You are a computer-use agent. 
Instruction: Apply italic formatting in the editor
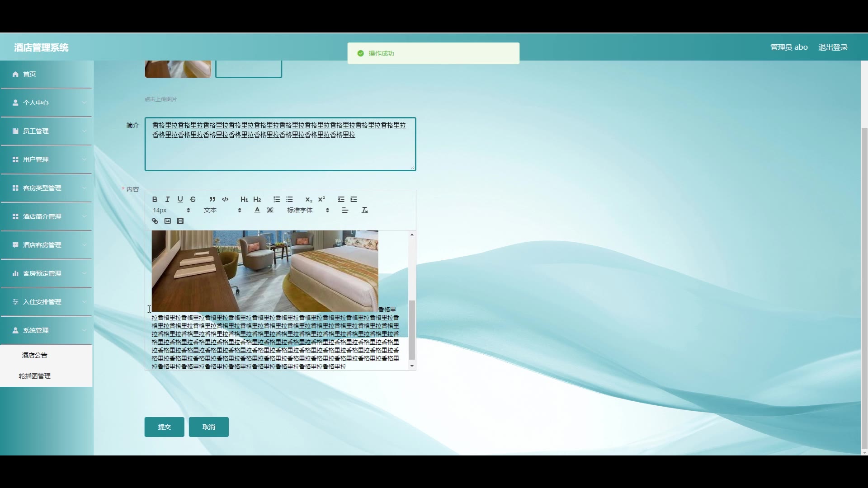tap(167, 199)
